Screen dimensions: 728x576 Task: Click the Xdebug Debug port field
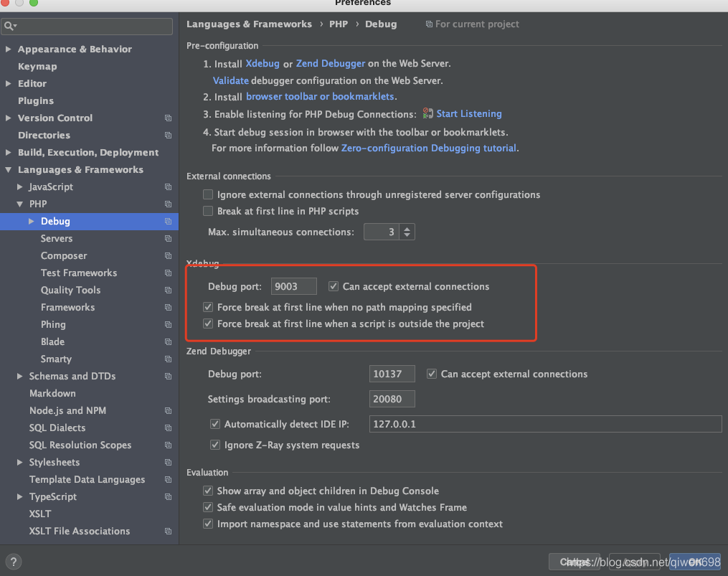click(293, 285)
